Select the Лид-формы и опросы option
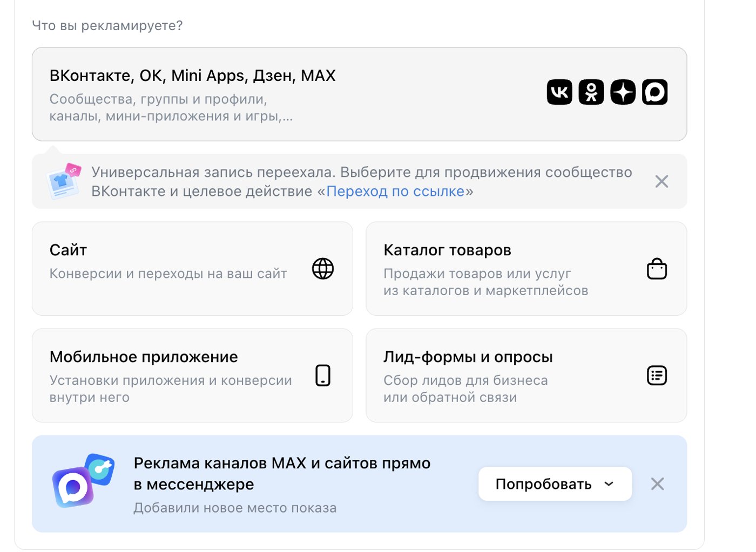Viewport: 756px width, 552px height. coord(526,375)
